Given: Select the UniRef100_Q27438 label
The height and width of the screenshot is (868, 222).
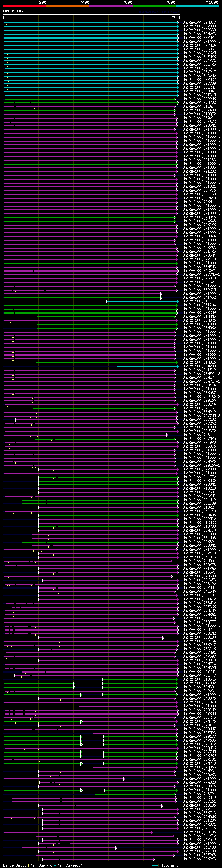Looking at the screenshot, I should tap(199, 110).
